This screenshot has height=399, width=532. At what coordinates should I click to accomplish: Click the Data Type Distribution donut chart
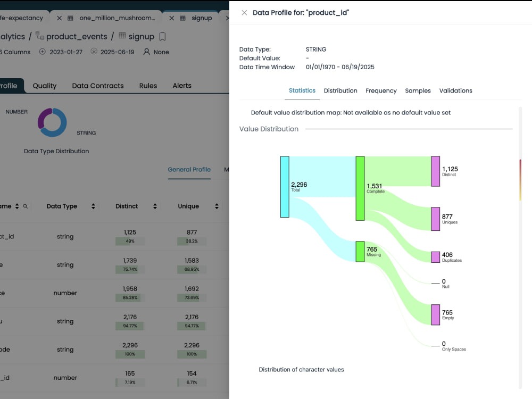point(52,122)
